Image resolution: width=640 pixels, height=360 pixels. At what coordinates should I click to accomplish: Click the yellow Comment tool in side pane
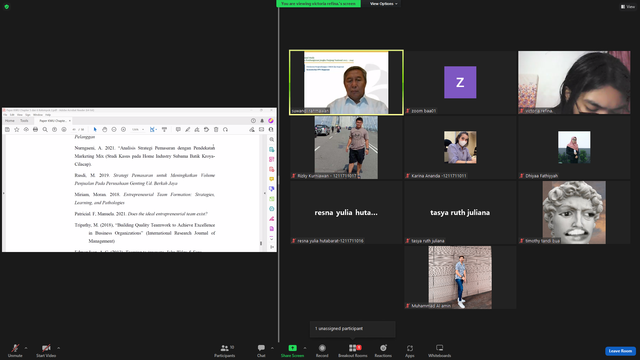pyautogui.click(x=272, y=179)
